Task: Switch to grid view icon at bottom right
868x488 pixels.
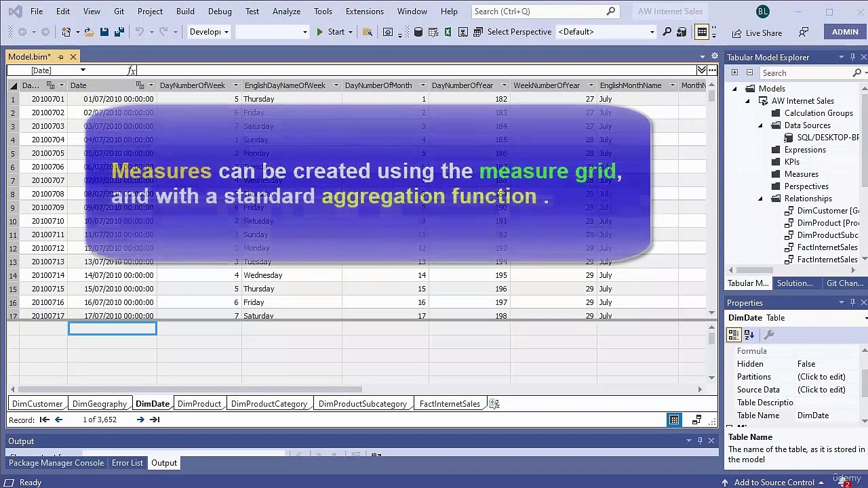Action: tap(674, 420)
